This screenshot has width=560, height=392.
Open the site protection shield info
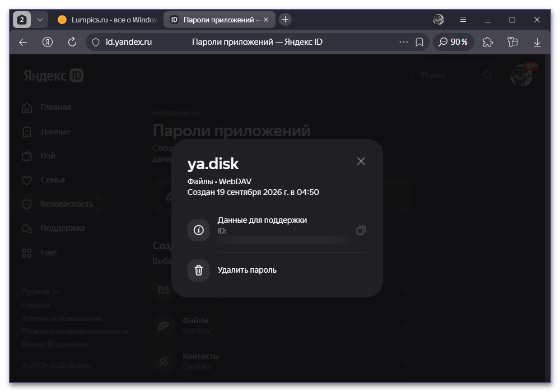point(96,42)
